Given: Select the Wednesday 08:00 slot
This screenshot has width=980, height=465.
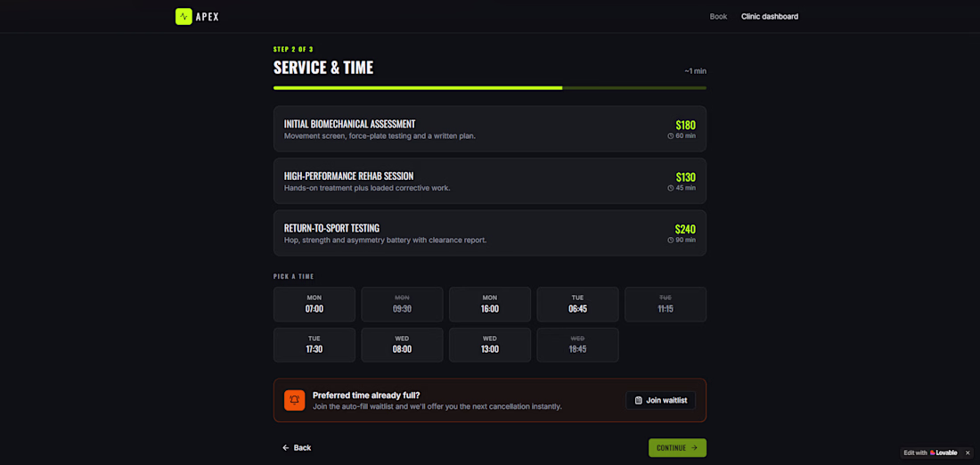Looking at the screenshot, I should tap(402, 345).
